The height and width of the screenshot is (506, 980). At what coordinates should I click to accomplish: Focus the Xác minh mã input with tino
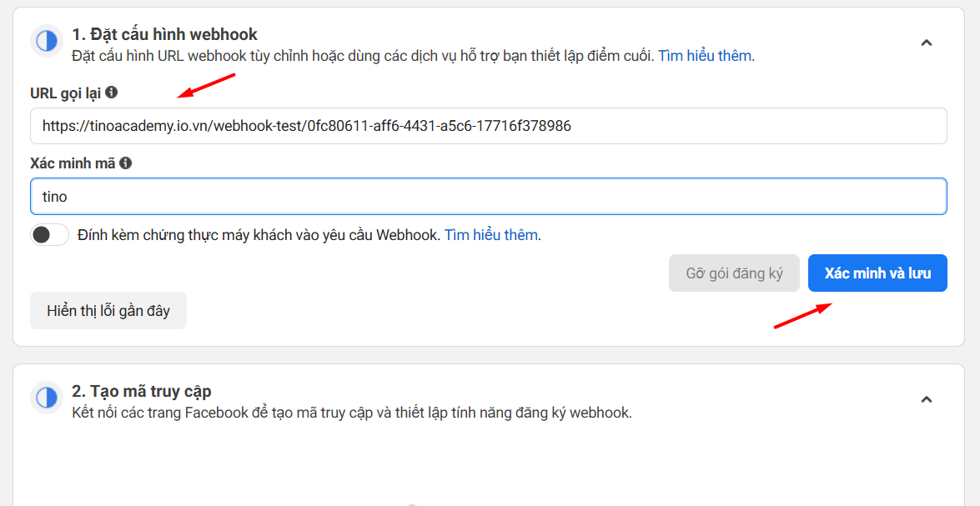point(488,197)
